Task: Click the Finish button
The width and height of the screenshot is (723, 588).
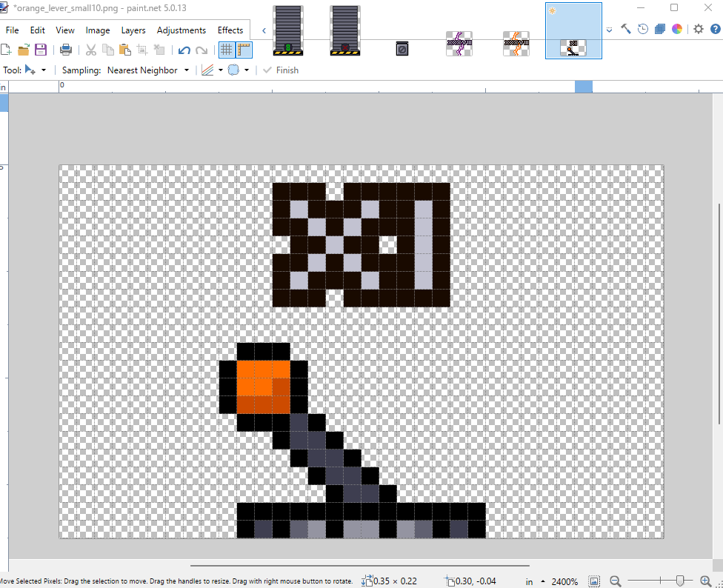Action: click(x=281, y=70)
